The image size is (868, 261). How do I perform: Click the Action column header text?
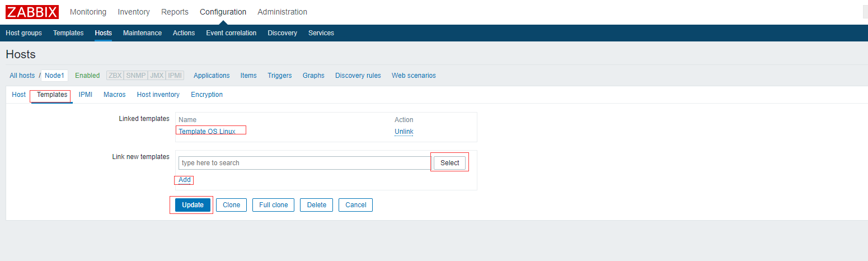[404, 120]
